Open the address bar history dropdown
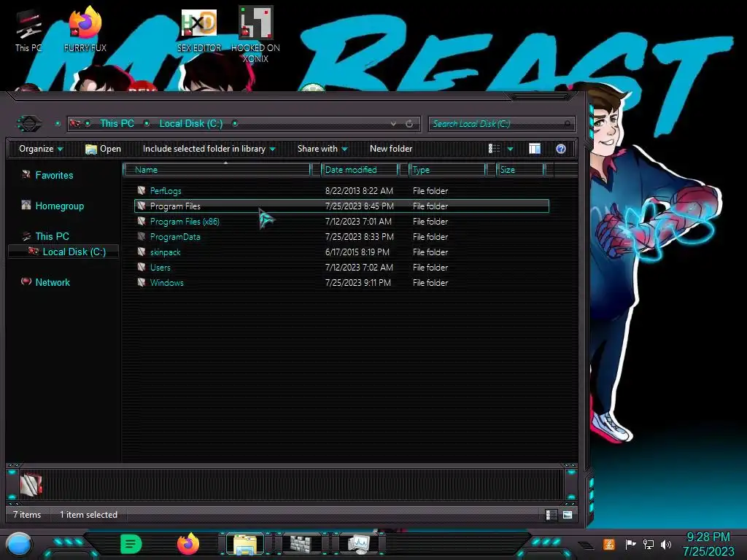The width and height of the screenshot is (747, 560). point(393,124)
